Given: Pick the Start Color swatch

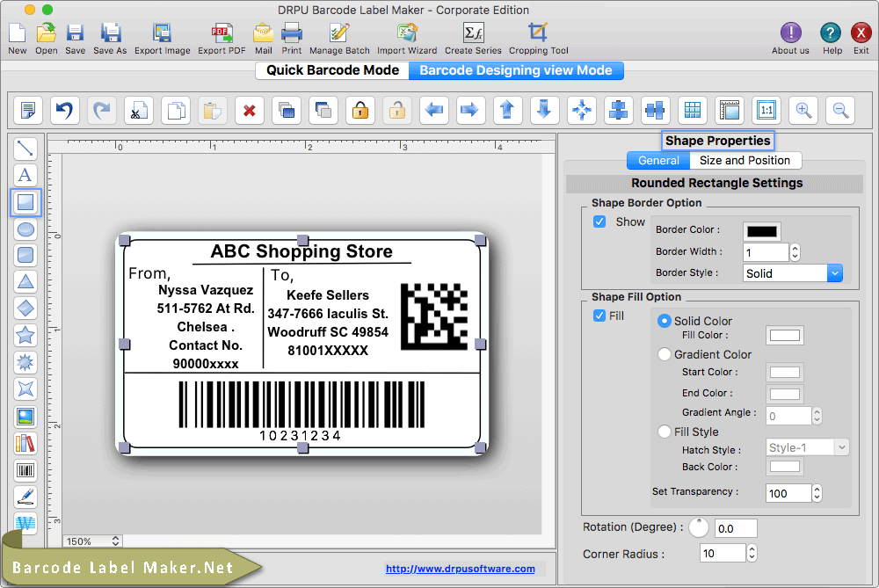Looking at the screenshot, I should coord(785,372).
